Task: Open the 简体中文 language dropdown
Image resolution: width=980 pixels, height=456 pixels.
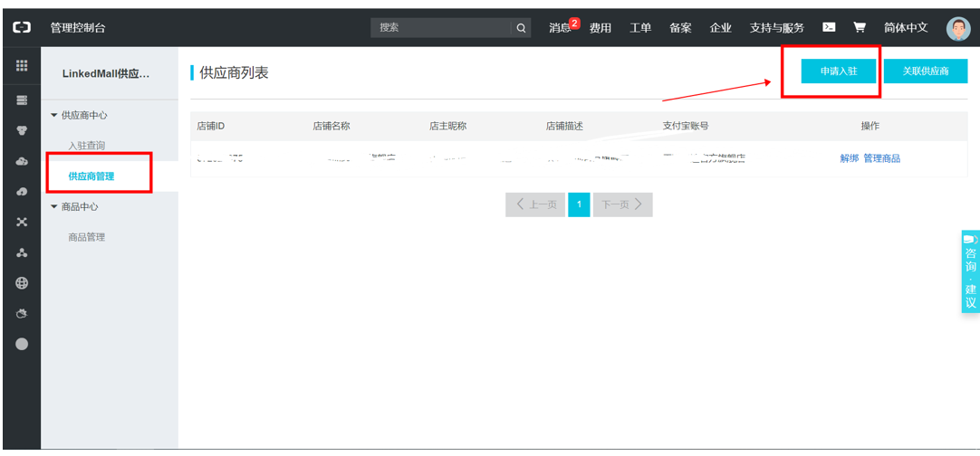Action: click(906, 27)
